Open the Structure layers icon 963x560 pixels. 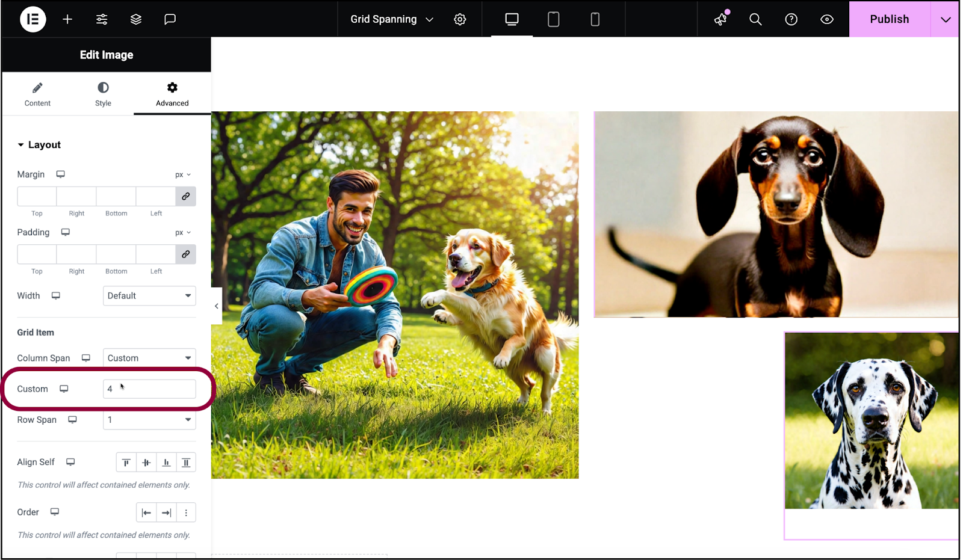[x=136, y=19]
